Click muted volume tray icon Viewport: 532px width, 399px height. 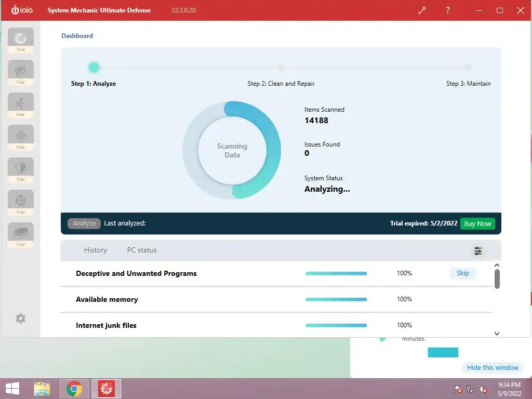coord(483,389)
